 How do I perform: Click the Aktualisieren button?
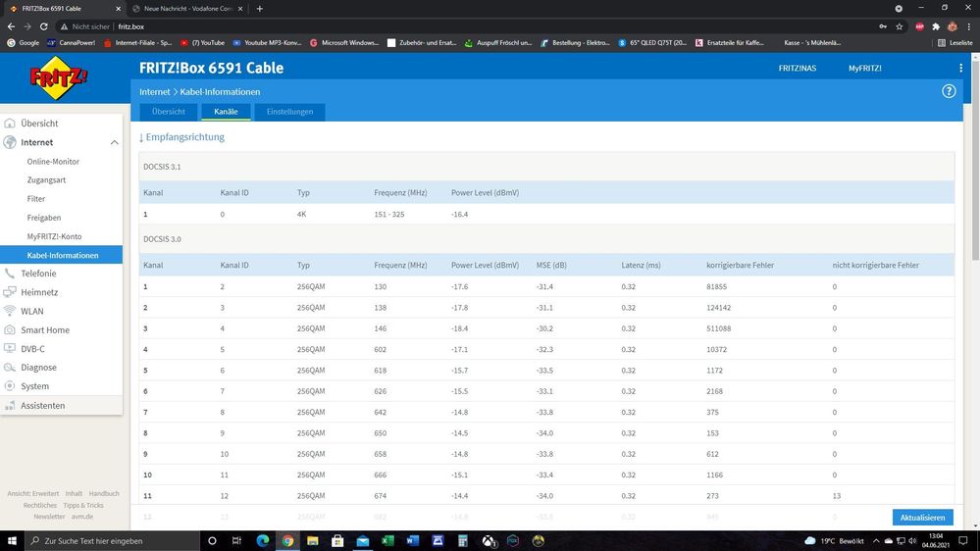[x=922, y=518]
